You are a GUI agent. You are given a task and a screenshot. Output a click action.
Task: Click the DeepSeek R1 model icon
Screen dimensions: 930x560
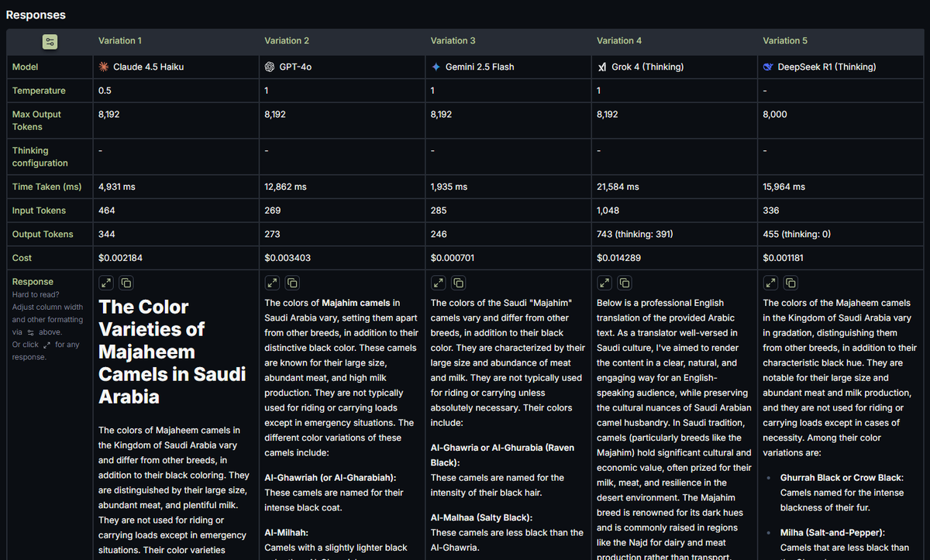pyautogui.click(x=768, y=67)
